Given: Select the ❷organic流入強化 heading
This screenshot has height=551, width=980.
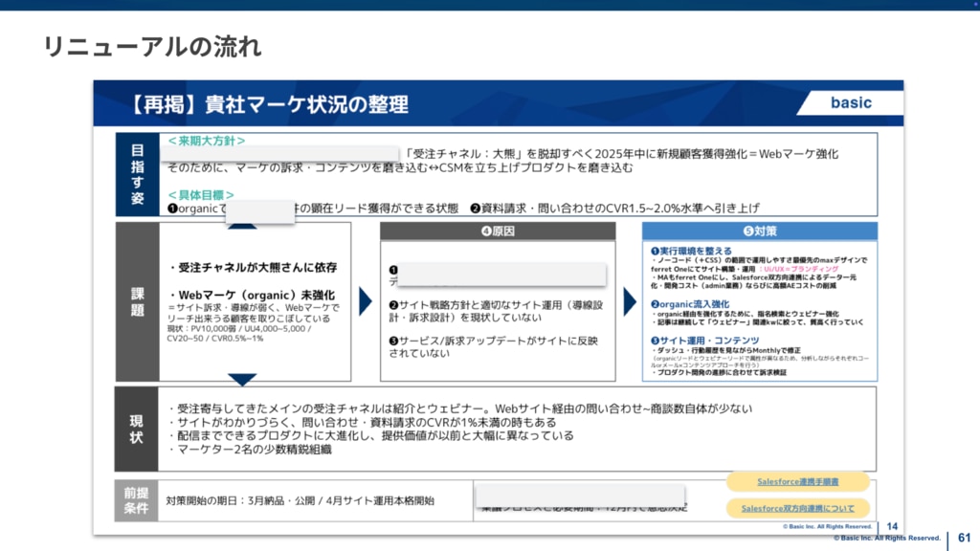Looking at the screenshot, I should tap(689, 303).
